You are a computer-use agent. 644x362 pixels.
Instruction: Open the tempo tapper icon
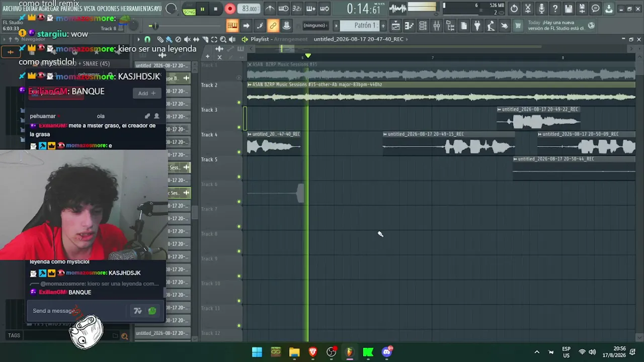tap(491, 26)
